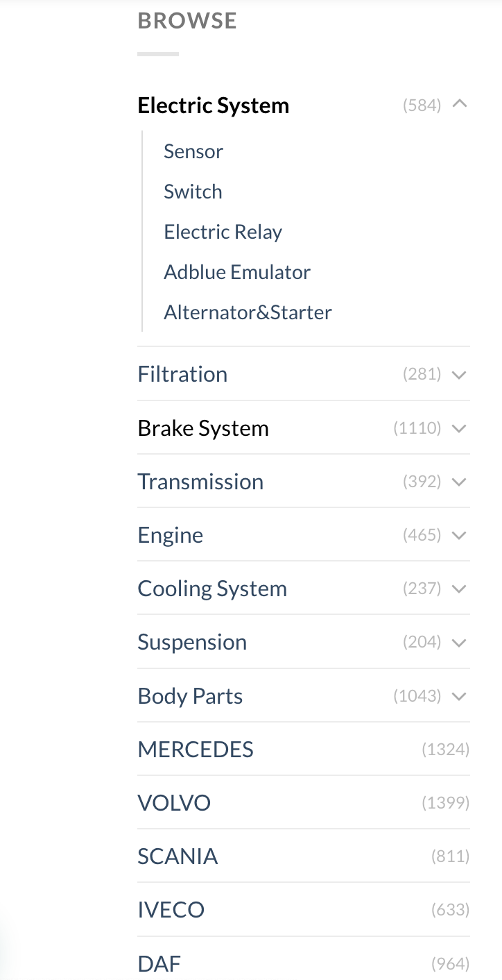Browse VOLVO brand parts
Image resolution: width=502 pixels, height=980 pixels.
(x=174, y=803)
